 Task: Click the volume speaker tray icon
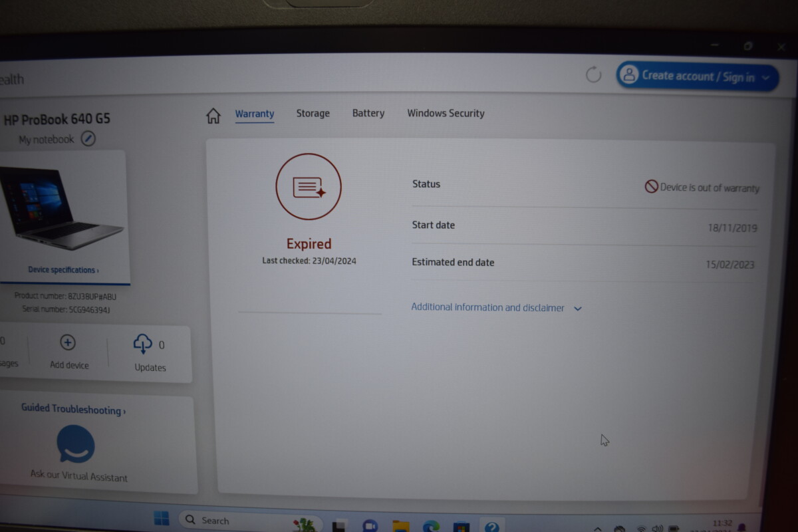pos(658,529)
